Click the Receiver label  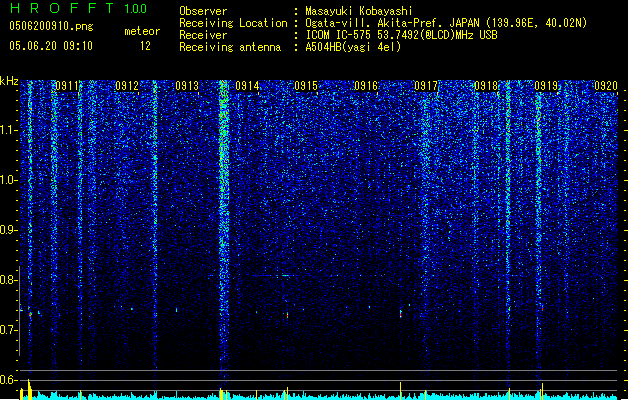click(203, 35)
